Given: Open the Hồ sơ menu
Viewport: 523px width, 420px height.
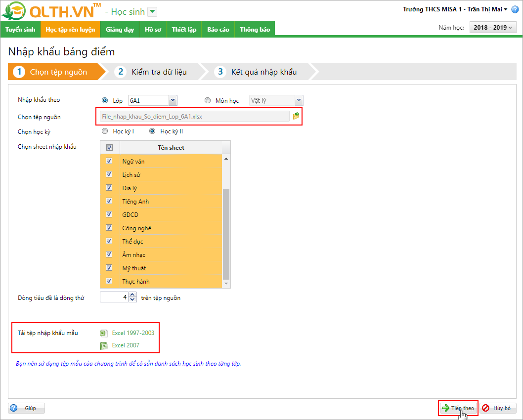Looking at the screenshot, I should tap(153, 29).
